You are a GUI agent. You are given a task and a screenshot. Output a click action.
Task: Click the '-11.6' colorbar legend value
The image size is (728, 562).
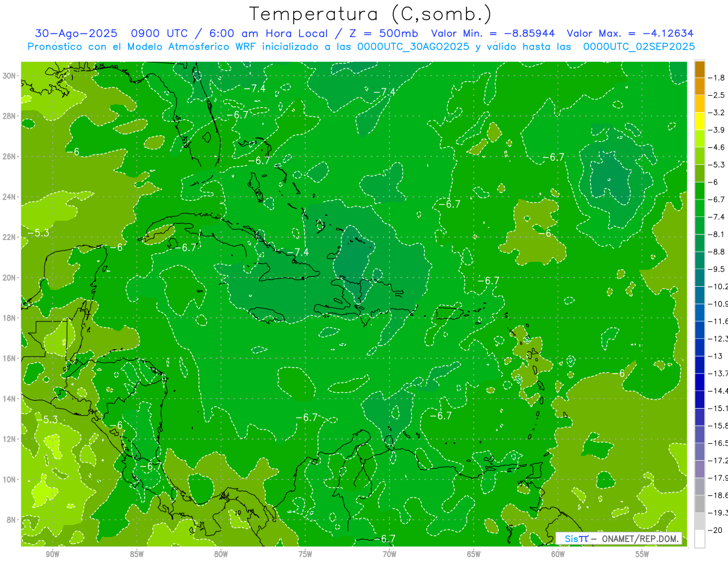(719, 321)
